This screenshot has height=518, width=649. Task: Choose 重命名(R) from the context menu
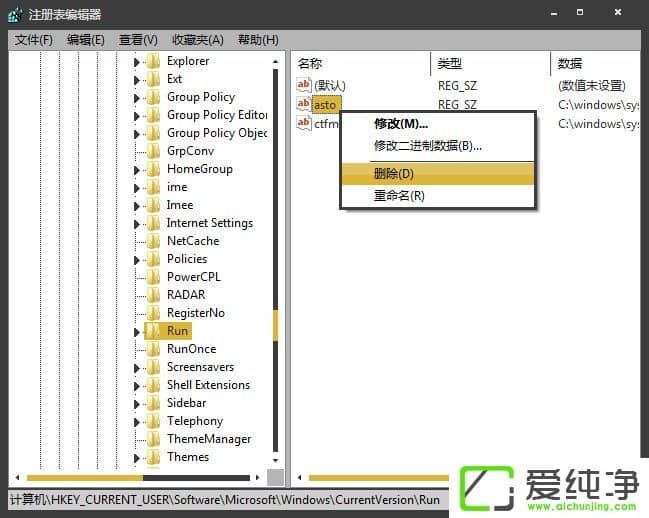[x=399, y=195]
